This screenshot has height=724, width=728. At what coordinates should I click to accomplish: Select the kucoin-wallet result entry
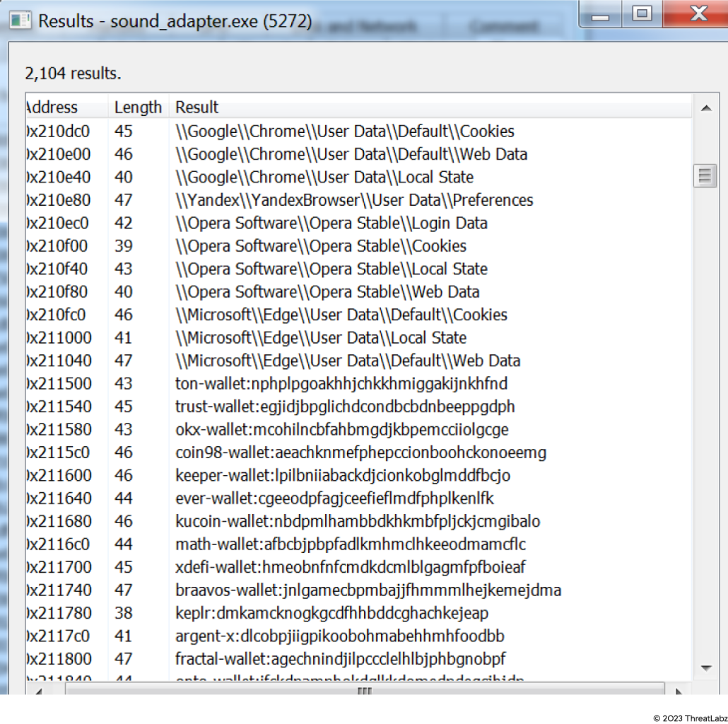tap(357, 522)
